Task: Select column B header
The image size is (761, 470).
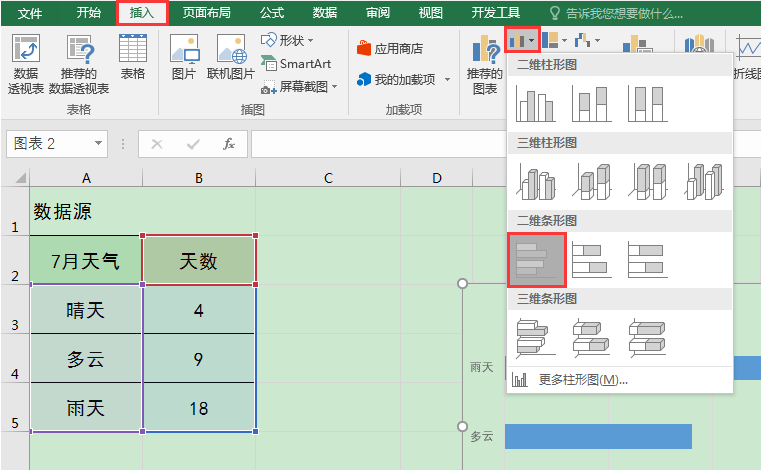Action: click(x=199, y=178)
